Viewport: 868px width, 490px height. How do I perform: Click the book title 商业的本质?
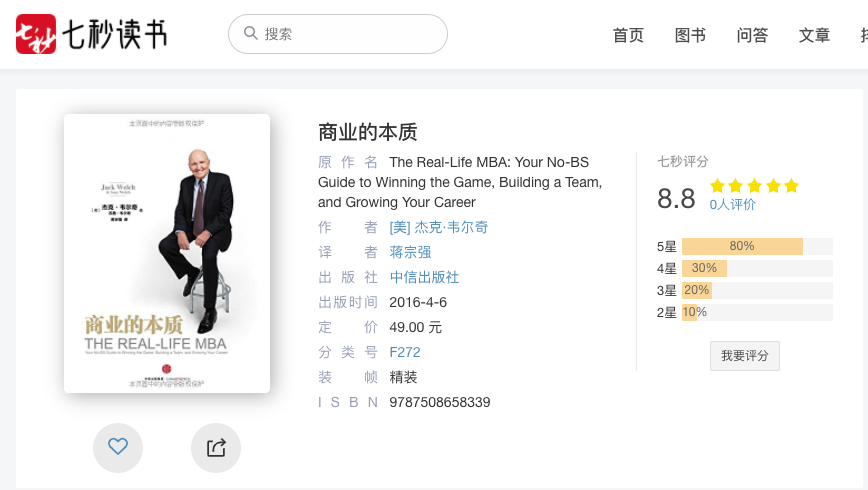tap(368, 132)
